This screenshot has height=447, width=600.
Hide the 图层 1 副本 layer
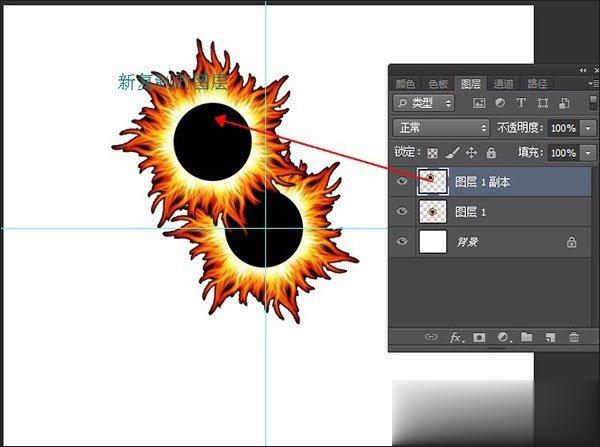pos(402,181)
